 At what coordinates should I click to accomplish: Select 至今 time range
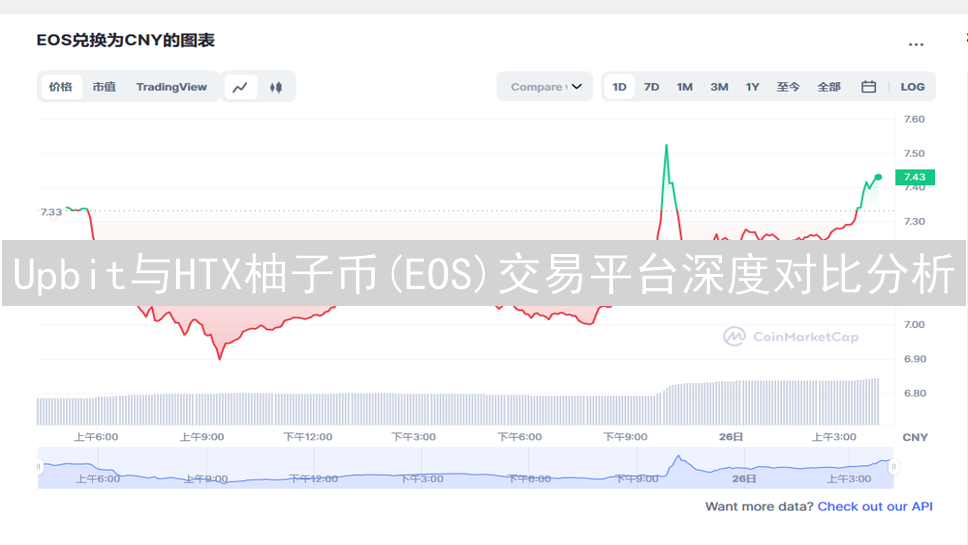click(788, 87)
